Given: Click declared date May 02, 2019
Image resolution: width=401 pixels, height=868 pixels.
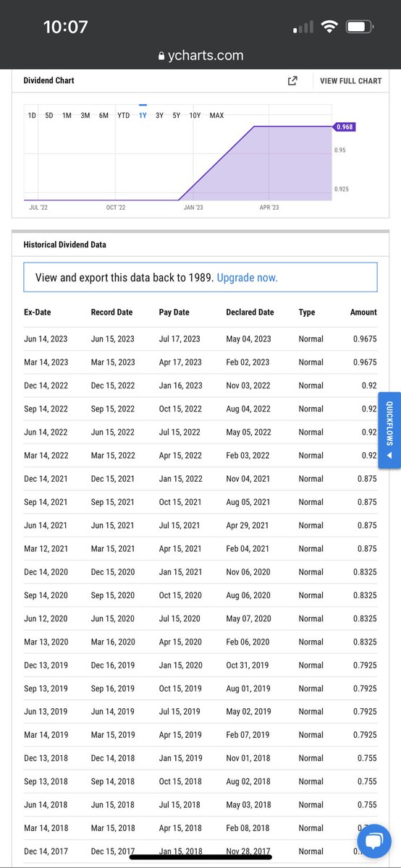Looking at the screenshot, I should tap(248, 712).
